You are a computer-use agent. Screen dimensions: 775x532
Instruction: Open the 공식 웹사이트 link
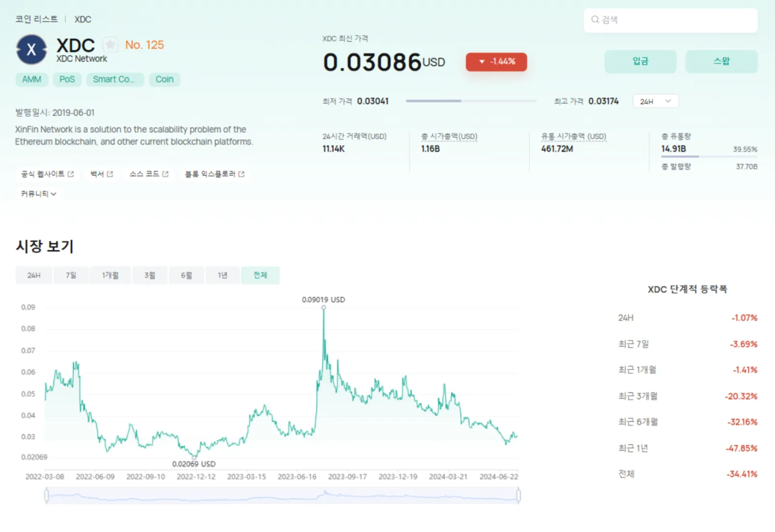coord(47,174)
